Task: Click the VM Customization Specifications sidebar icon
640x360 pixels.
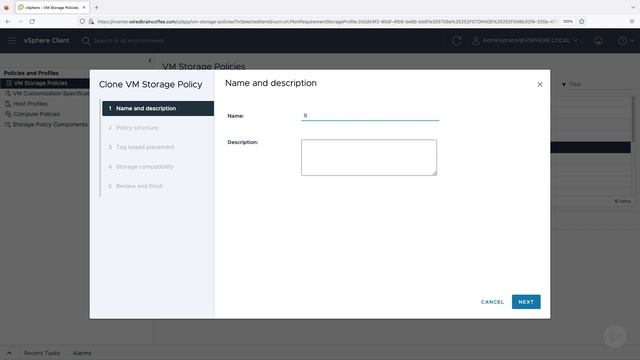Action: [x=7, y=93]
